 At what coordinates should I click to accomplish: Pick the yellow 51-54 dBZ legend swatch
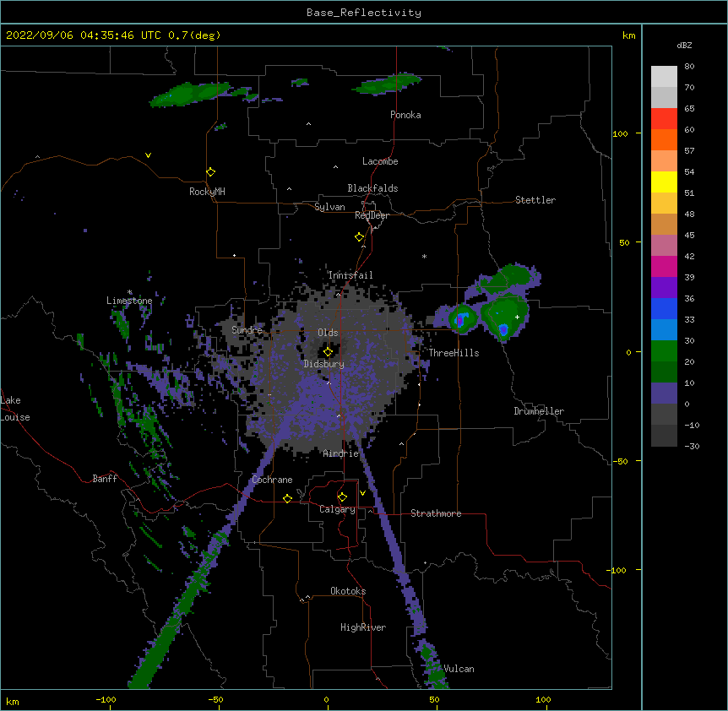pos(664,182)
